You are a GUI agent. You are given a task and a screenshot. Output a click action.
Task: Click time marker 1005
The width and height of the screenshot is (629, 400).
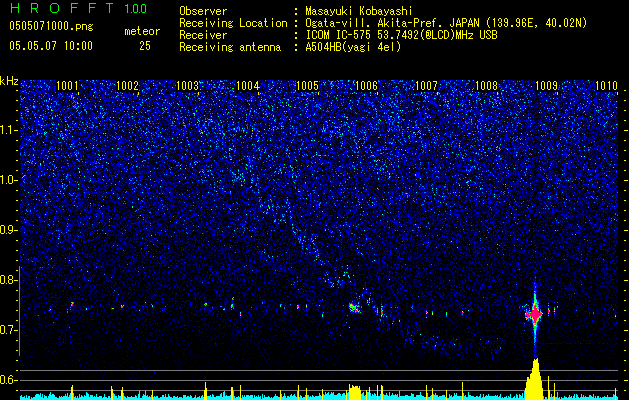click(307, 85)
